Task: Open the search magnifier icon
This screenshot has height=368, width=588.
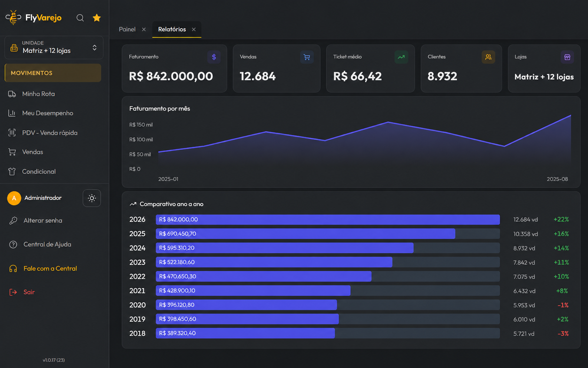Action: (80, 18)
